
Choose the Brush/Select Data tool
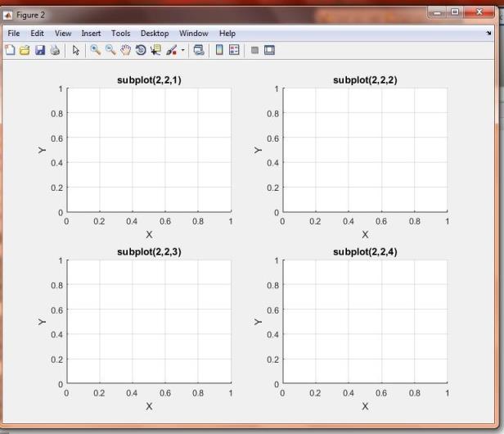click(x=172, y=50)
